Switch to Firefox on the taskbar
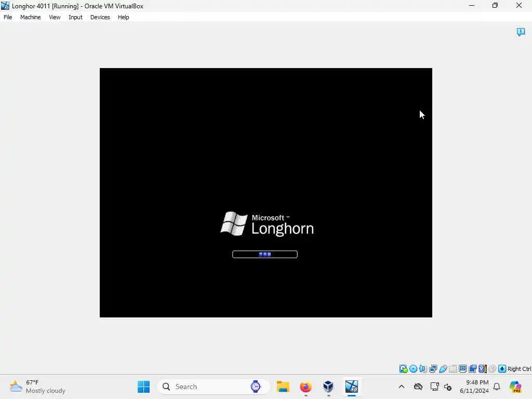The height and width of the screenshot is (399, 532). click(x=305, y=387)
